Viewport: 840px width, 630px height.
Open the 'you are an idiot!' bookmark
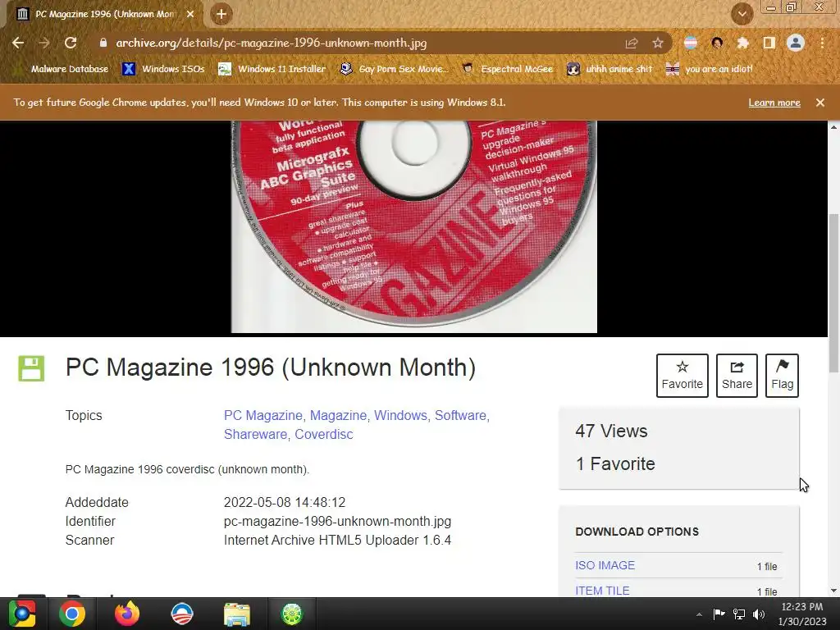click(x=710, y=69)
